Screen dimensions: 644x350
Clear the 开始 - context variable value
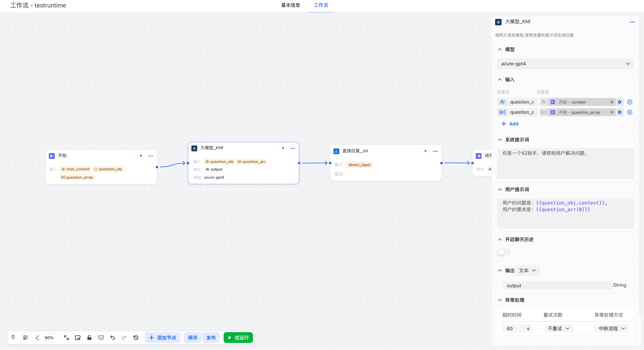tap(612, 102)
